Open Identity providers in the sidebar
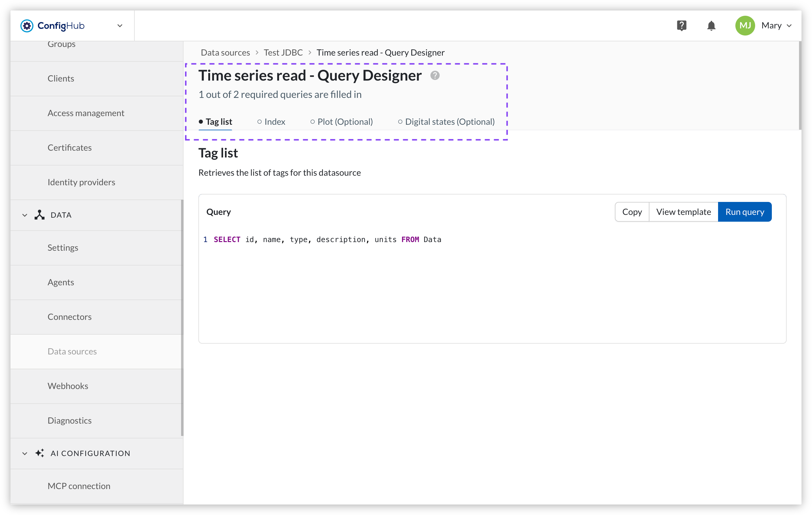 coord(97,182)
